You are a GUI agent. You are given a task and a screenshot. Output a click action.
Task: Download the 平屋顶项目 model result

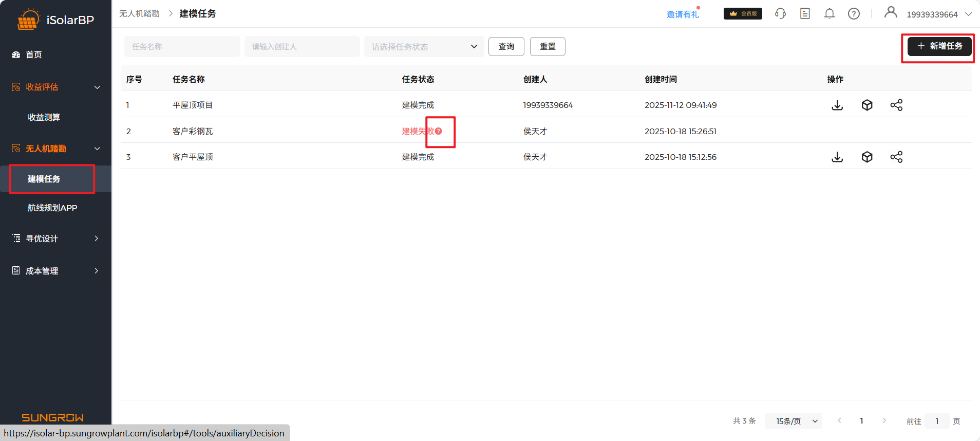click(x=837, y=105)
